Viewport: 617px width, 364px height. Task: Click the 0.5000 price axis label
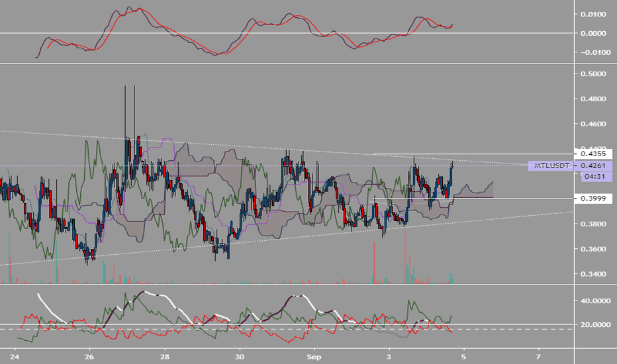(593, 73)
